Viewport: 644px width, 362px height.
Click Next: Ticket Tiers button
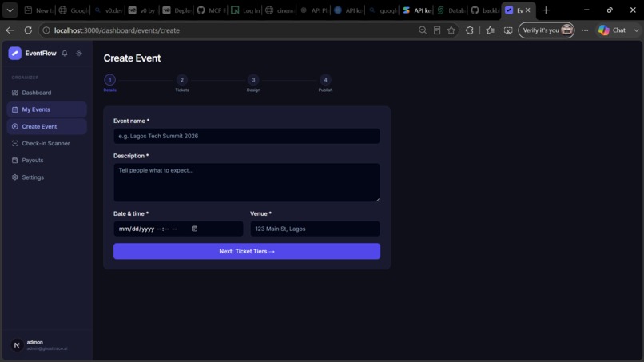pyautogui.click(x=246, y=251)
